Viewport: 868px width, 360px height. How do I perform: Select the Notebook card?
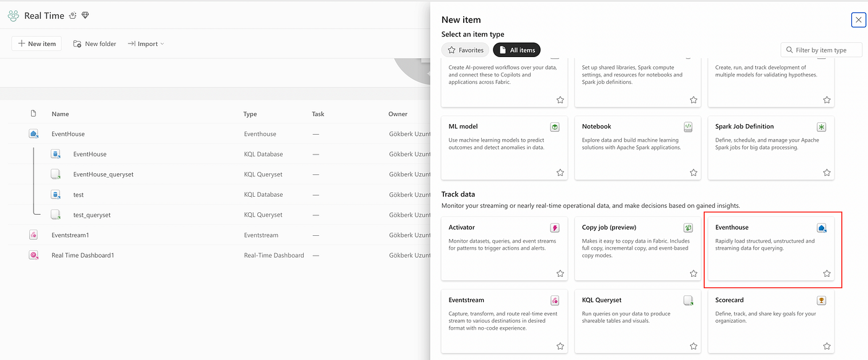(x=637, y=148)
